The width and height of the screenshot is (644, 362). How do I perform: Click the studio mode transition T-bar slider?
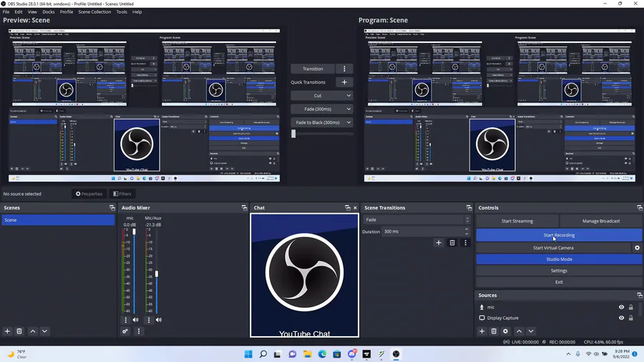pyautogui.click(x=293, y=133)
